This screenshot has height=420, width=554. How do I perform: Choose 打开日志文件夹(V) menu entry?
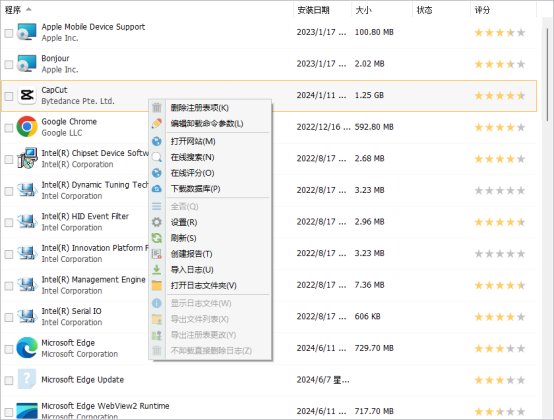211,285
